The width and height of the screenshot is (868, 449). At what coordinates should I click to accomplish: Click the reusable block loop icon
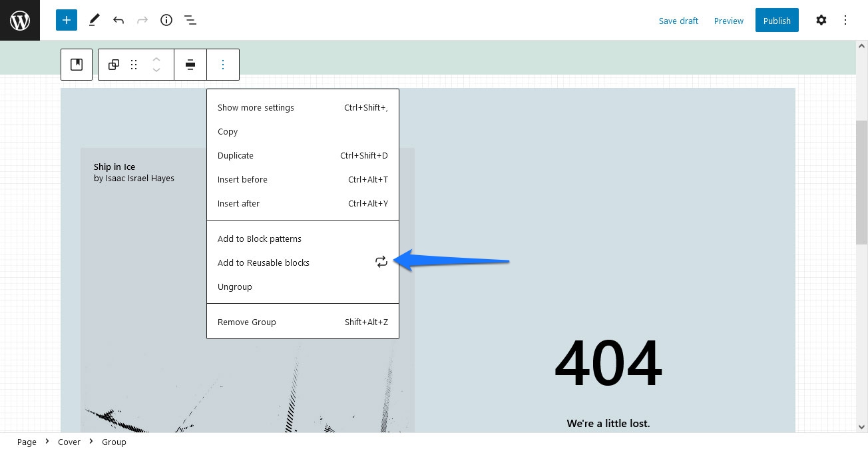click(x=381, y=262)
